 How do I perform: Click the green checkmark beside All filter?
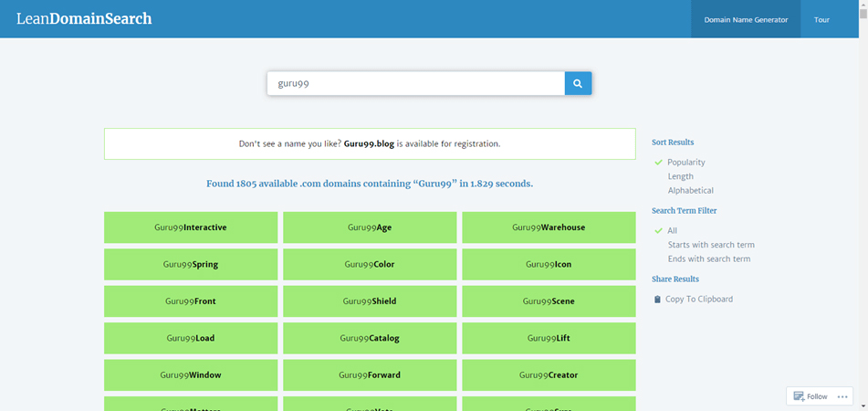pos(658,230)
